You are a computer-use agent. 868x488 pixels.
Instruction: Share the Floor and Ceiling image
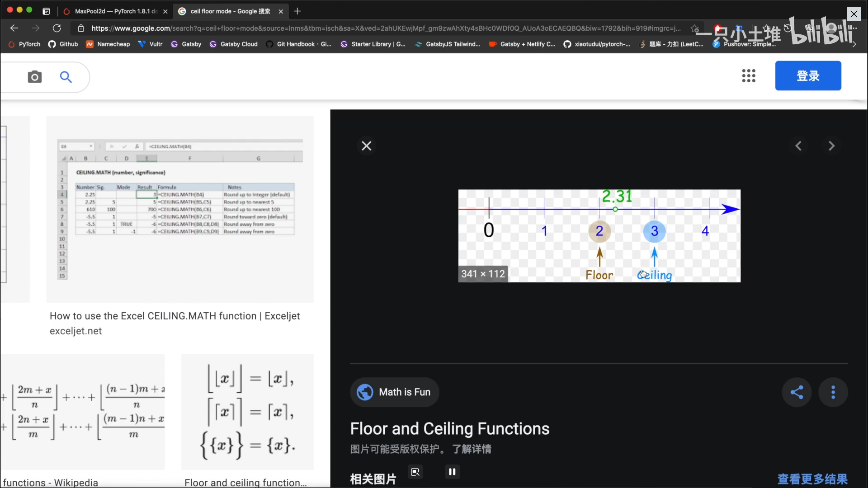[x=797, y=392]
